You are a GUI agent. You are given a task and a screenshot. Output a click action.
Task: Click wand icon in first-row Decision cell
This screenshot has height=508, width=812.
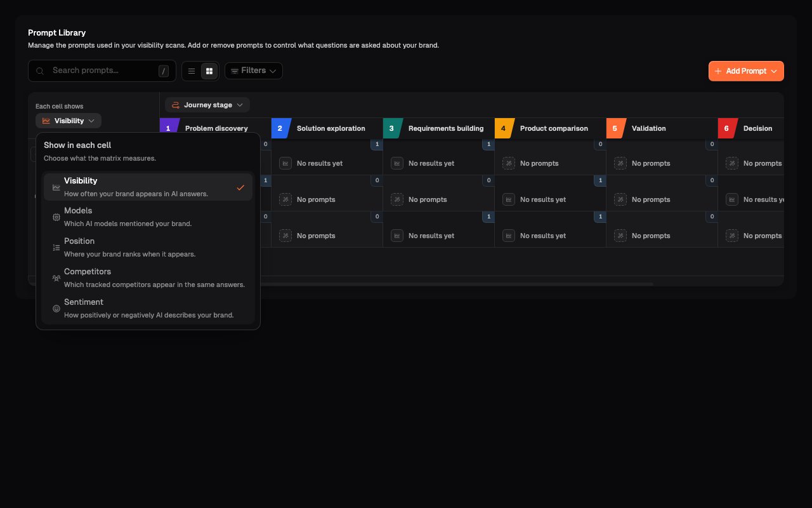732,163
